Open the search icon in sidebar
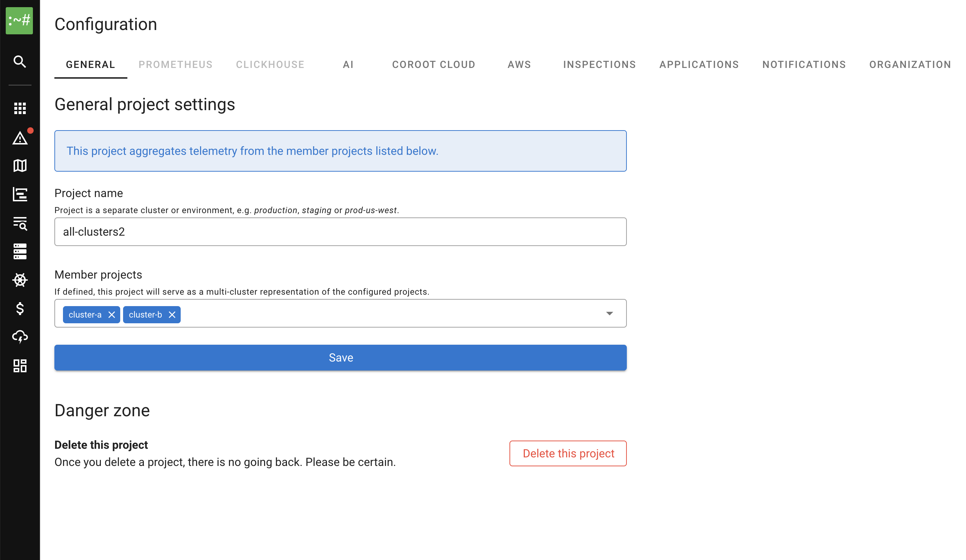This screenshot has width=966, height=560. (20, 61)
